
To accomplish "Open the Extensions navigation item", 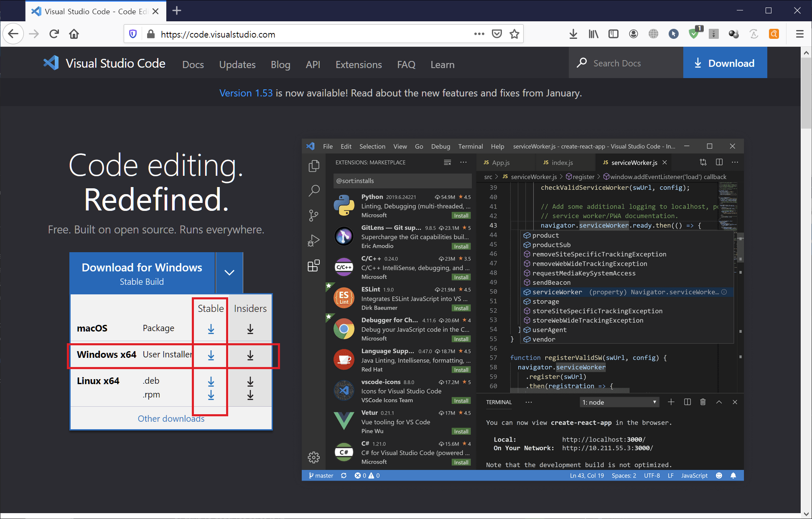I will 359,65.
